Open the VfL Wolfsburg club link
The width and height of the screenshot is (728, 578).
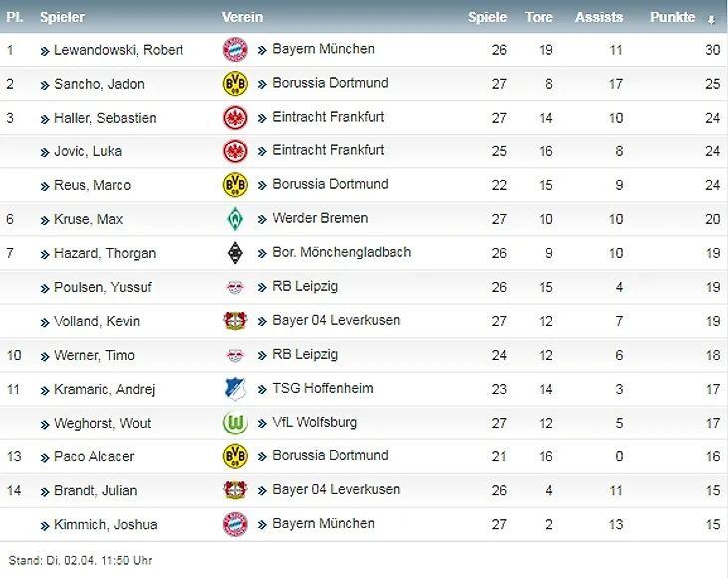click(315, 422)
